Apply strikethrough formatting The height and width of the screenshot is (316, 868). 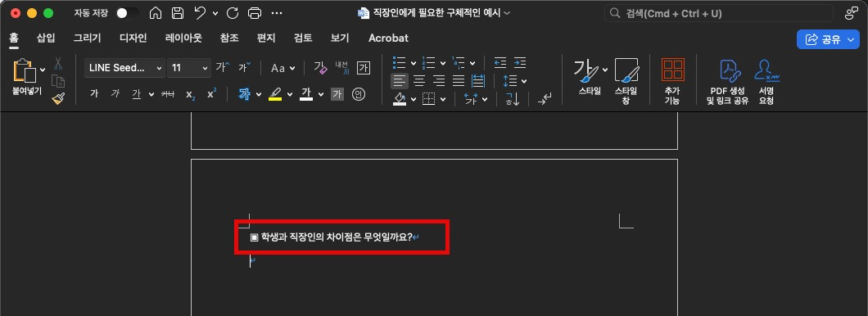click(168, 94)
